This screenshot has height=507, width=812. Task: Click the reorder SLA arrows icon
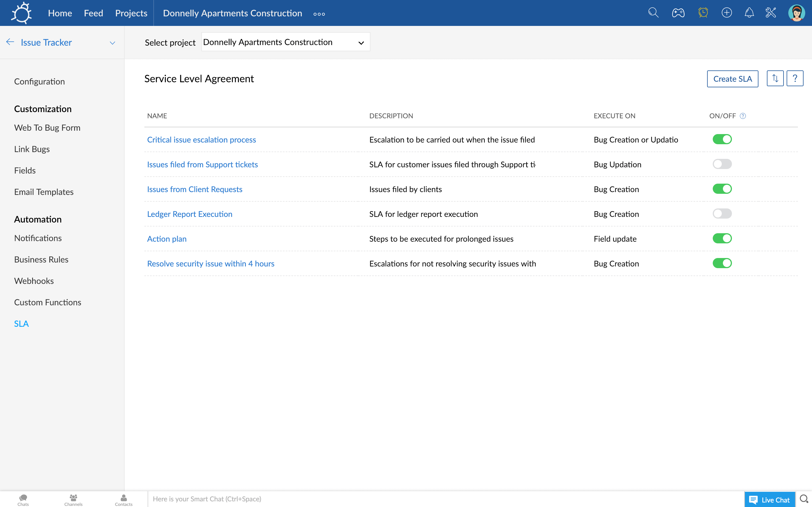775,79
